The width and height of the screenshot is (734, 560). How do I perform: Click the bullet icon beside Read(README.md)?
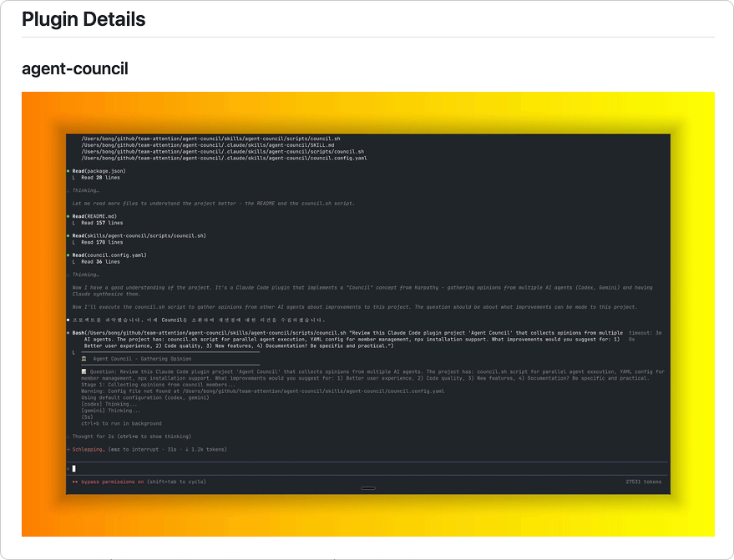[x=69, y=217]
